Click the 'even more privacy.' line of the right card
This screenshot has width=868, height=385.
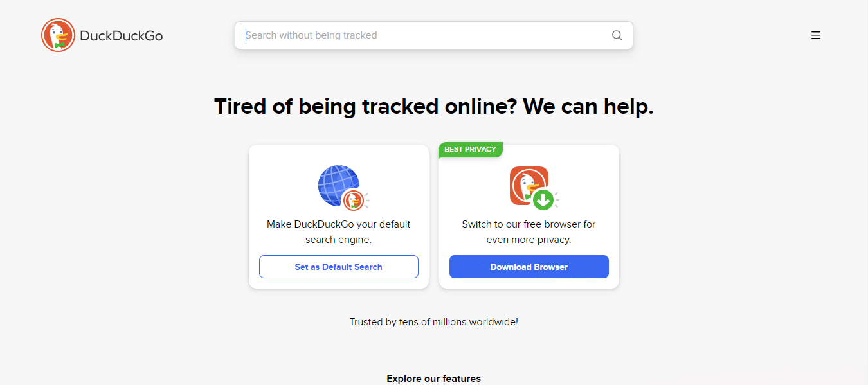529,240
